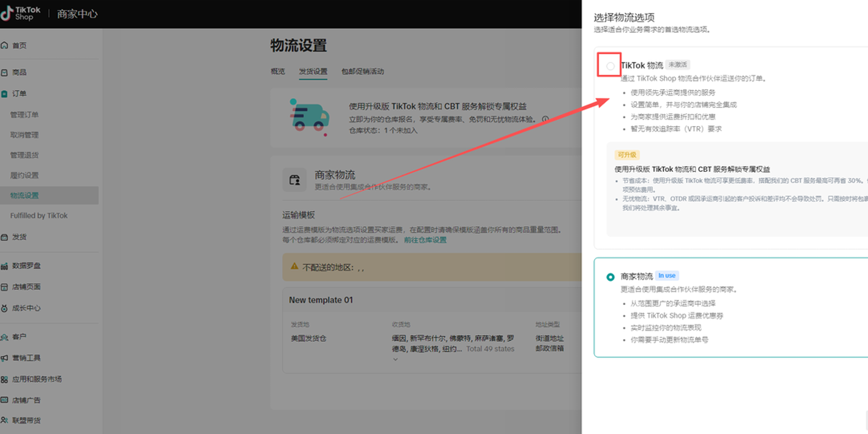Image resolution: width=868 pixels, height=434 pixels.
Task: Click the 客户 customers icon
Action: [x=6, y=336]
